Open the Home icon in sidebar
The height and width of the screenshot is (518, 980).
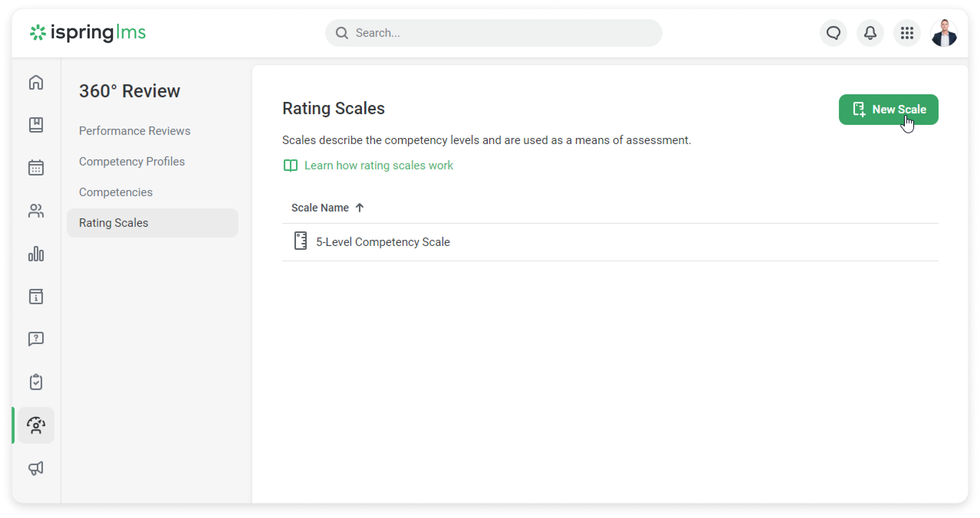click(36, 82)
